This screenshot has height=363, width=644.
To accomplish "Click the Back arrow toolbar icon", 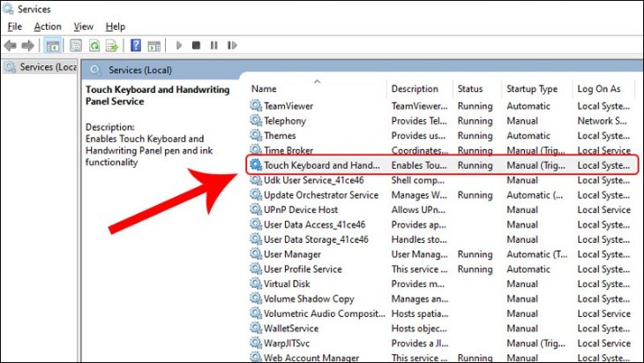I will tap(11, 45).
